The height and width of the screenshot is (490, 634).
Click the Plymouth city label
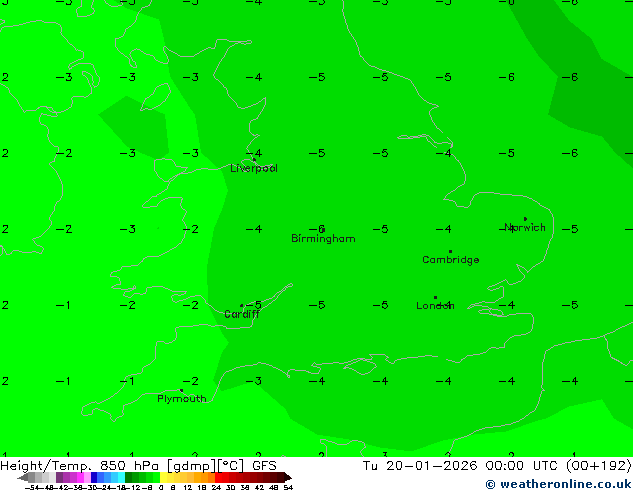click(x=182, y=399)
